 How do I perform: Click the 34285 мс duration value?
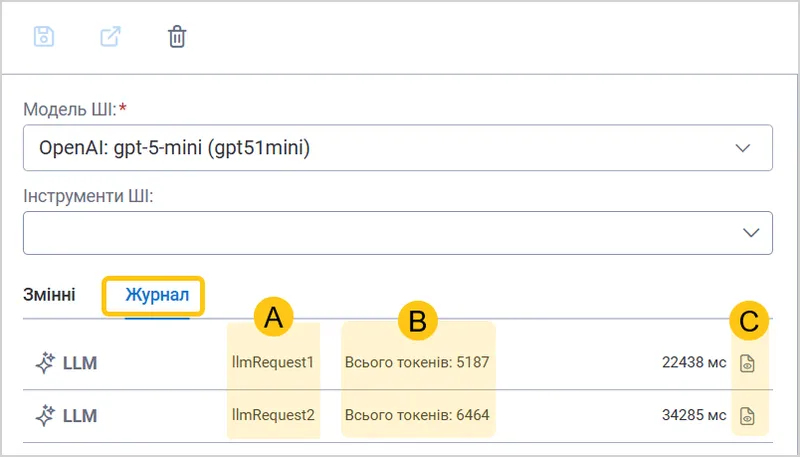[694, 415]
